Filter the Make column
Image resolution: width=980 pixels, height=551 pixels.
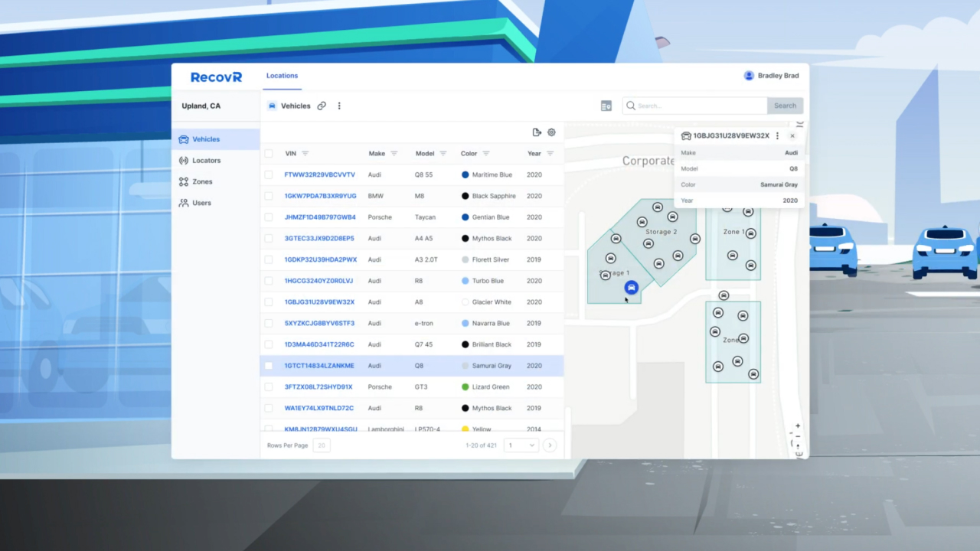click(x=394, y=154)
